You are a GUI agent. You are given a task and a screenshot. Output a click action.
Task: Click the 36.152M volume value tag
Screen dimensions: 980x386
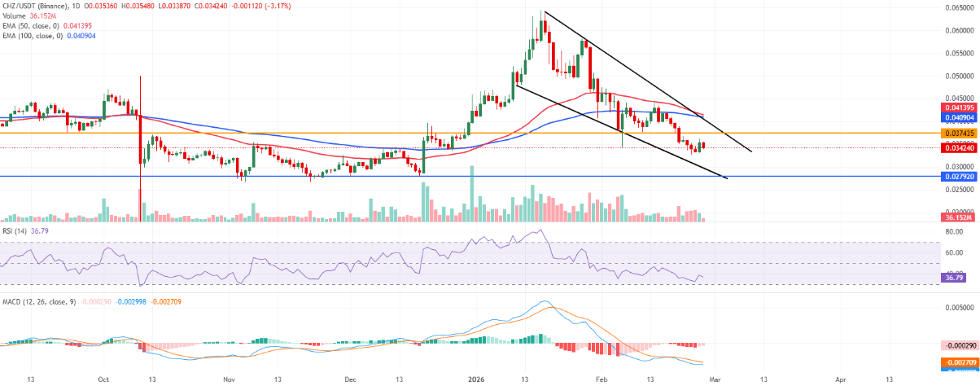click(x=959, y=218)
